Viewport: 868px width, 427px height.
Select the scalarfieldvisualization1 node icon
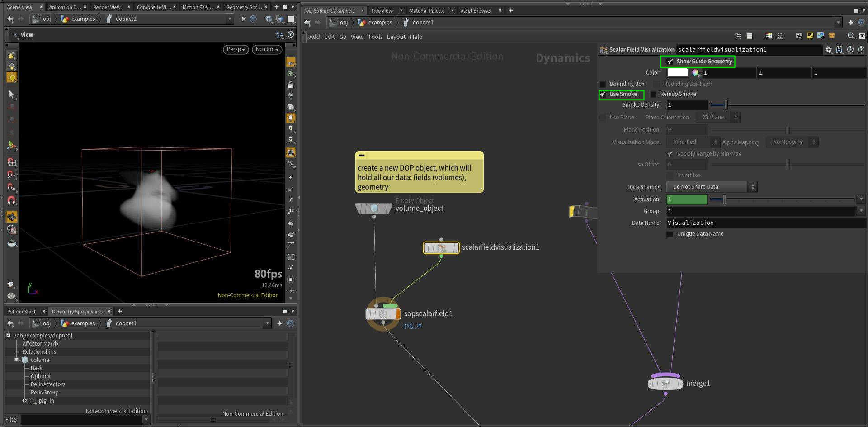441,247
